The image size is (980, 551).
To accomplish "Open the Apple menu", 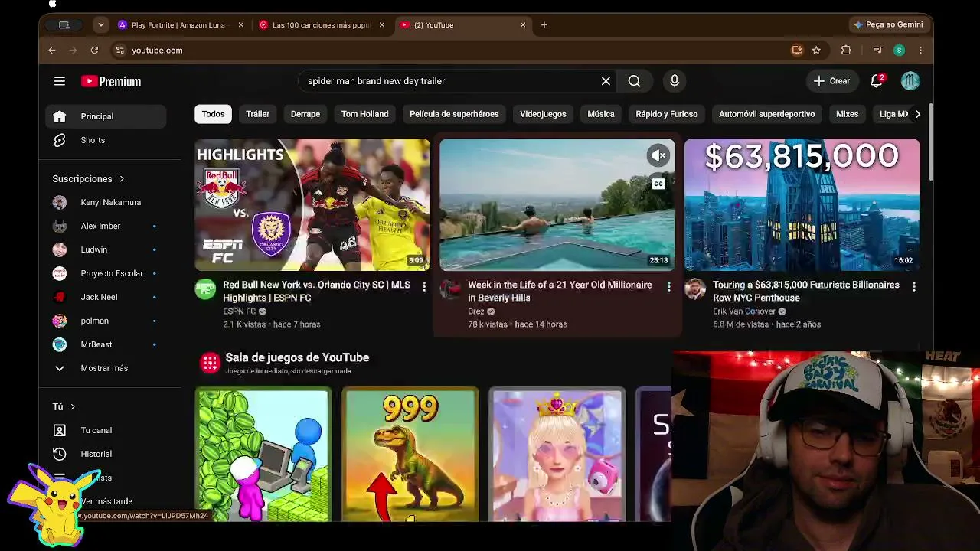I will coord(52,5).
